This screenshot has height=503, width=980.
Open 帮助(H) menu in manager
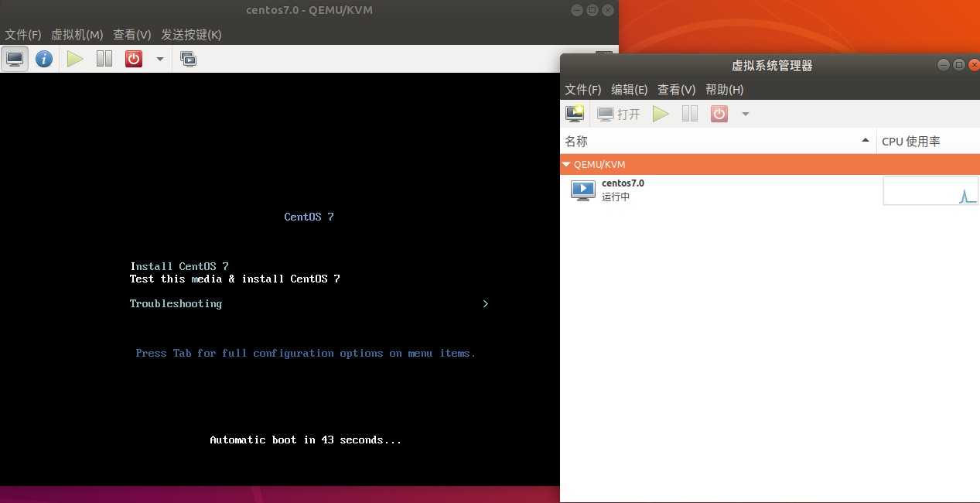click(725, 90)
